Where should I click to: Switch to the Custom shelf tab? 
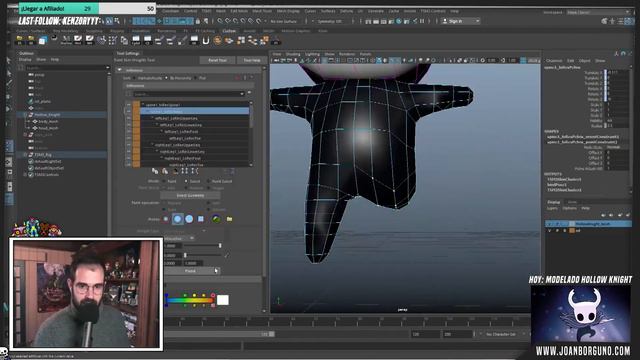tap(229, 31)
